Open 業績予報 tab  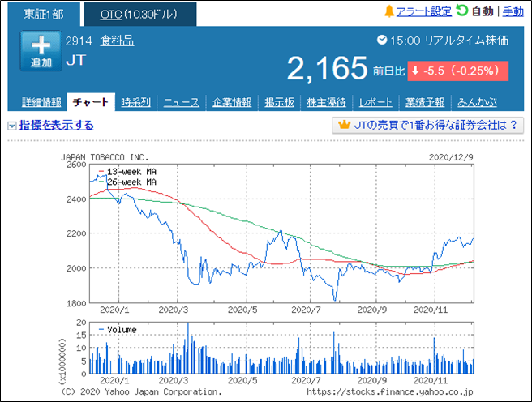425,102
